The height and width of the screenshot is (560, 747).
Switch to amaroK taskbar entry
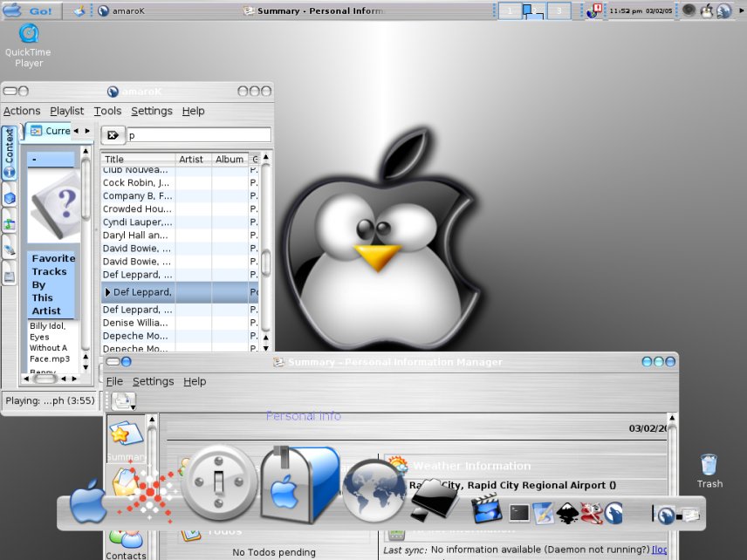(x=121, y=10)
